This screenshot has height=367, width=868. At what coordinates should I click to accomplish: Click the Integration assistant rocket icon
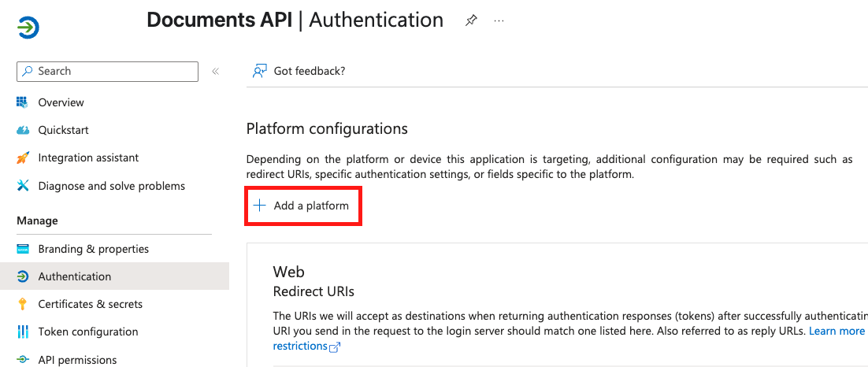point(23,158)
